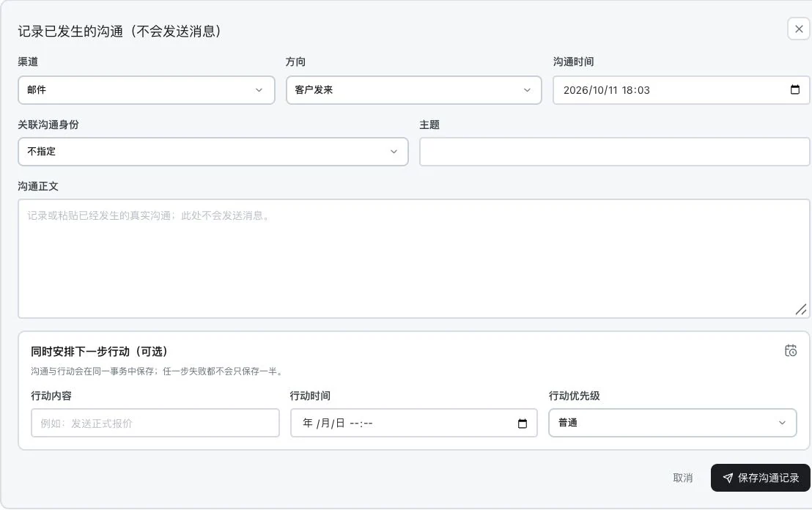Screen dimensions: 812x510
Task: Open calendar picker in 行动时间 field
Action: [x=523, y=424]
